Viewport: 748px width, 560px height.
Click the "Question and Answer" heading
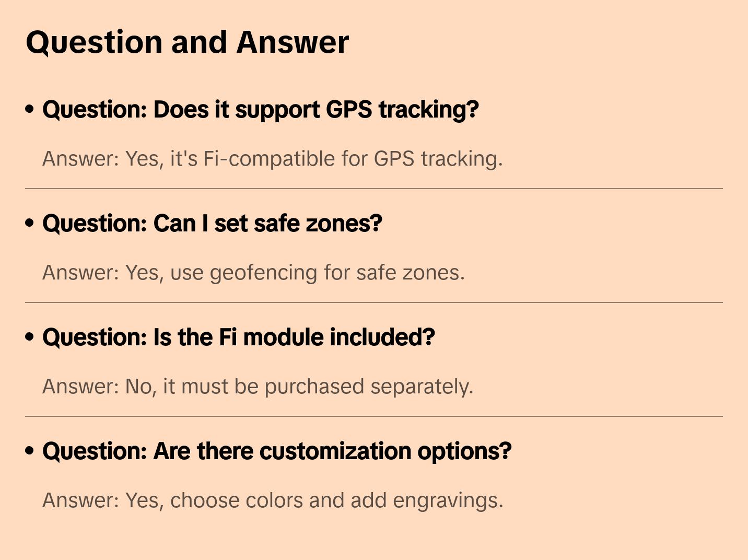pos(187,42)
